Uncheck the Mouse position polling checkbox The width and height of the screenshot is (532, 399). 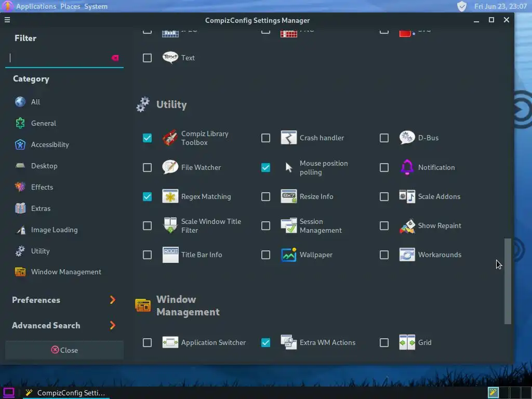point(265,168)
